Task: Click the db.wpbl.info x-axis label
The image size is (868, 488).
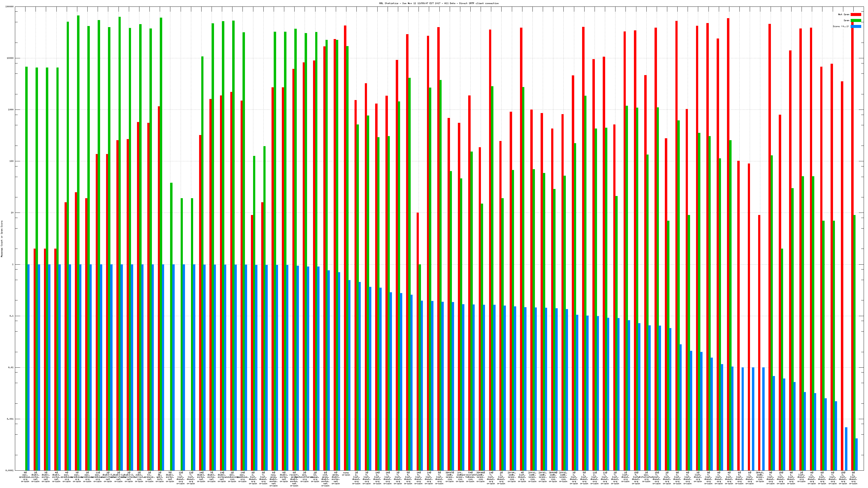Action: [x=160, y=477]
